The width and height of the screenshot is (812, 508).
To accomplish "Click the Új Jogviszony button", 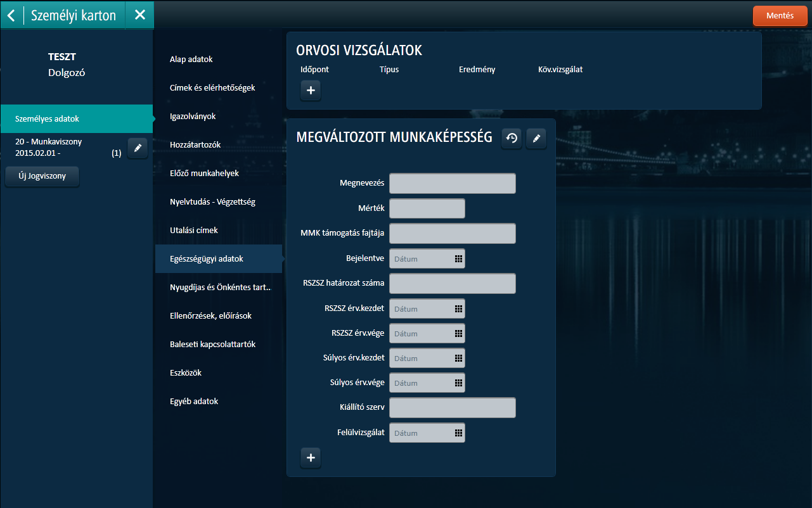I will click(x=42, y=177).
